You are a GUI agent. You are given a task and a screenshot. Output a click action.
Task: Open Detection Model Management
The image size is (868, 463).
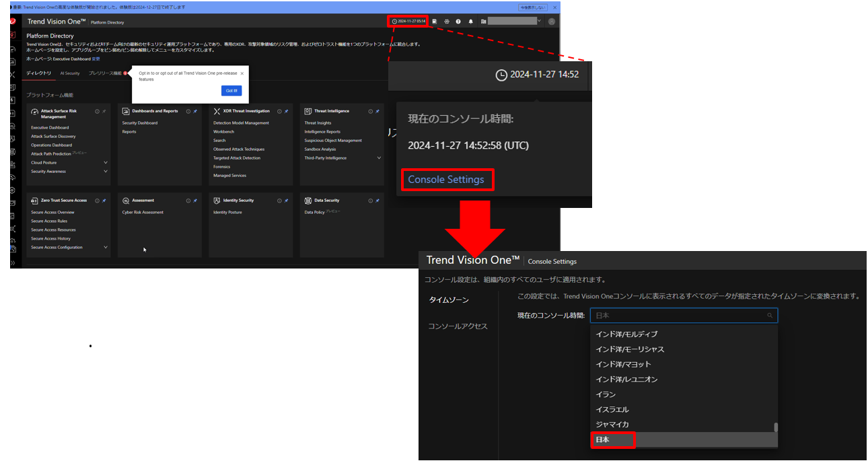241,123
